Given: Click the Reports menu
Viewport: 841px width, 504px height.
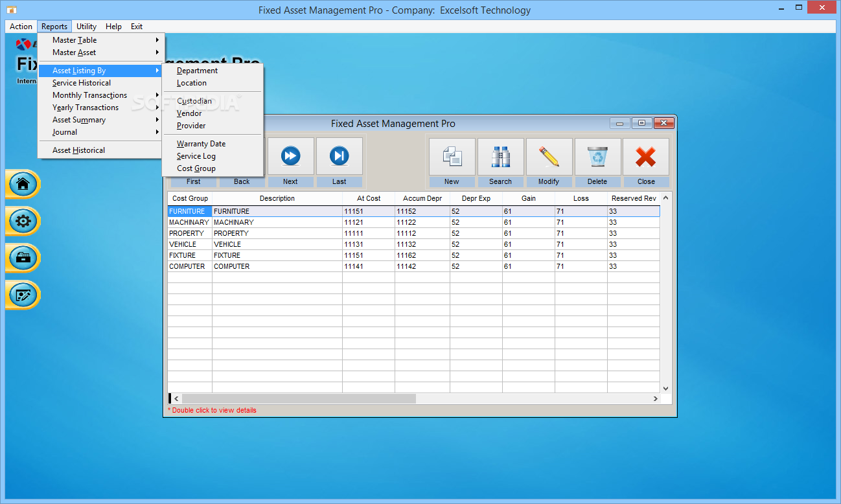Looking at the screenshot, I should point(54,27).
